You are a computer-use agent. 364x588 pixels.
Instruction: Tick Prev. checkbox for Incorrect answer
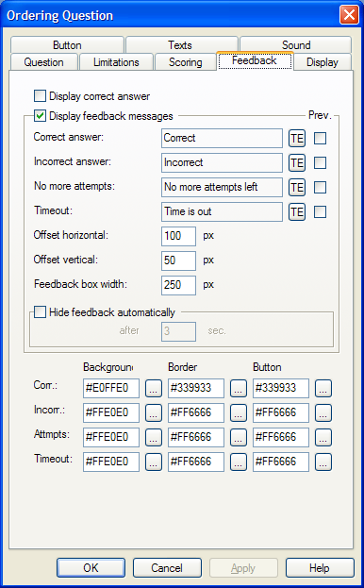pyautogui.click(x=320, y=162)
